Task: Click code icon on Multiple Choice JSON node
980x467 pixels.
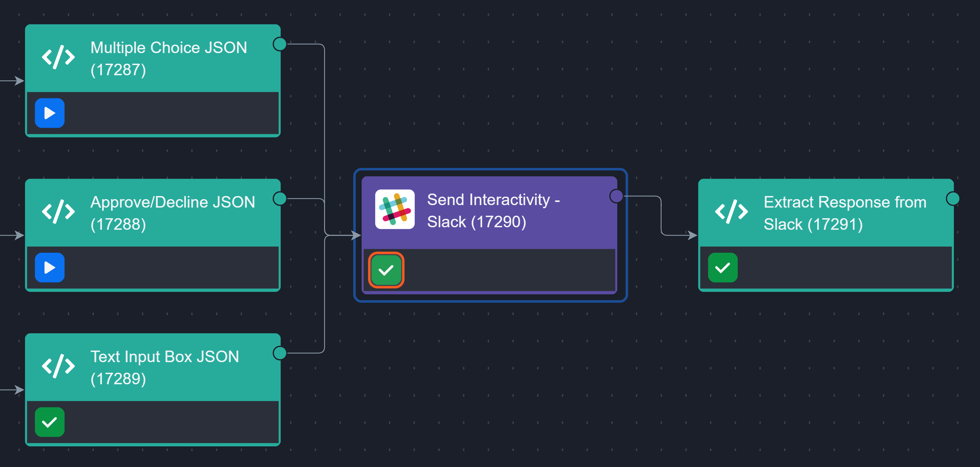Action: 58,57
